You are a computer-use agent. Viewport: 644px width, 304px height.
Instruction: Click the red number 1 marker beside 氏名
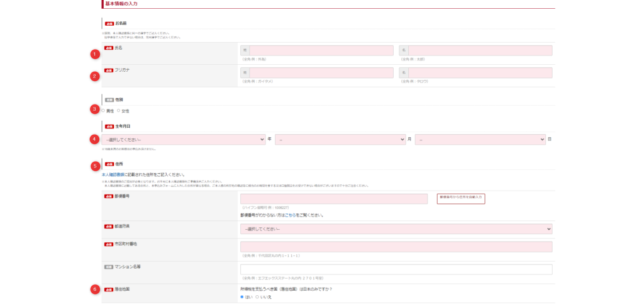click(x=95, y=54)
